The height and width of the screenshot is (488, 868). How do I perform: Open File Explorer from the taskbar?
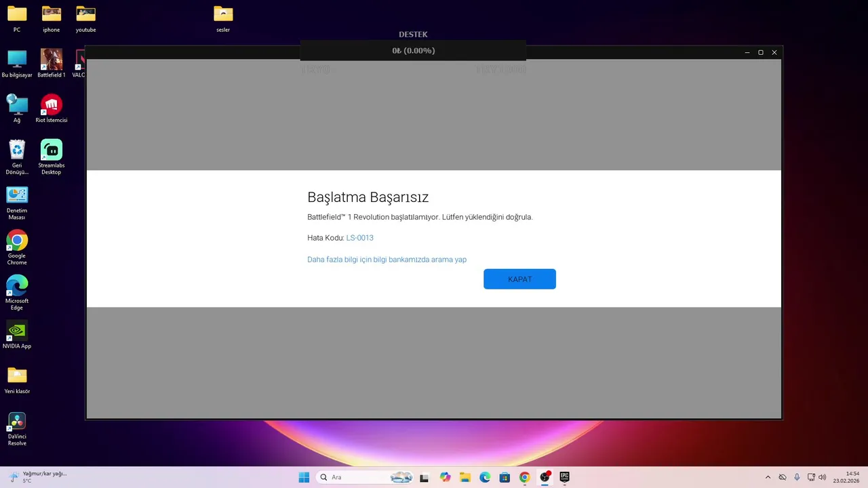point(465,477)
